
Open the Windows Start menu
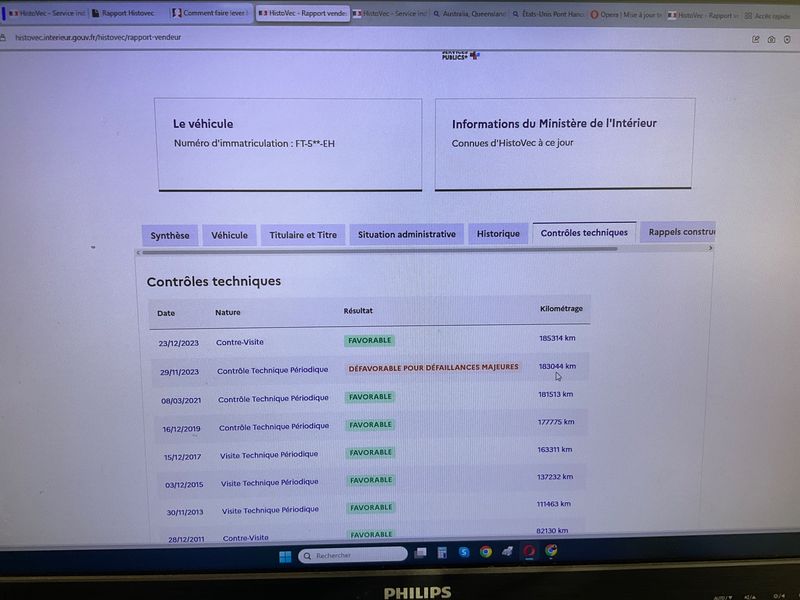[285, 556]
